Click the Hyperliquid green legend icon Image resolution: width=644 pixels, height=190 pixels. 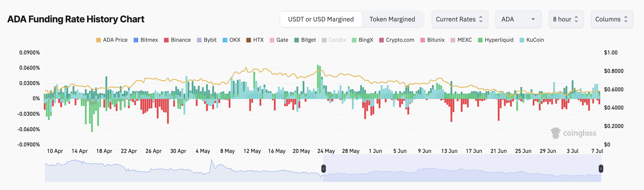coord(480,40)
